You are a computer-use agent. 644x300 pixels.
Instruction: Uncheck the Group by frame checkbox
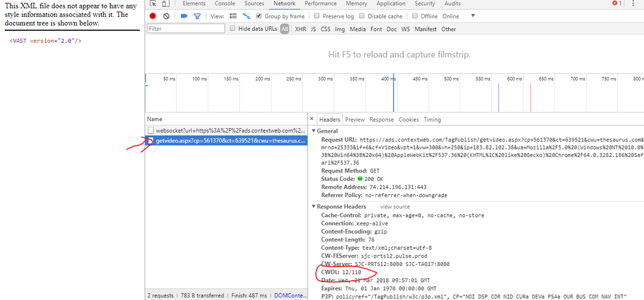259,16
